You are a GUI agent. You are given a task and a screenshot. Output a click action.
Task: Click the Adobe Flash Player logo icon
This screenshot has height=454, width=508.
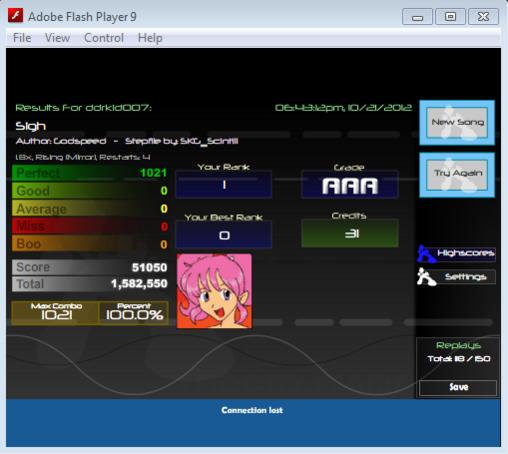(x=15, y=16)
